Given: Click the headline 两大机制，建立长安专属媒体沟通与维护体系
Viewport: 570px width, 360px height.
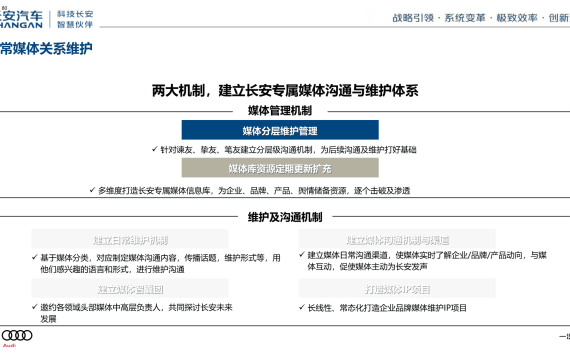Looking at the screenshot, I should pyautogui.click(x=285, y=91).
